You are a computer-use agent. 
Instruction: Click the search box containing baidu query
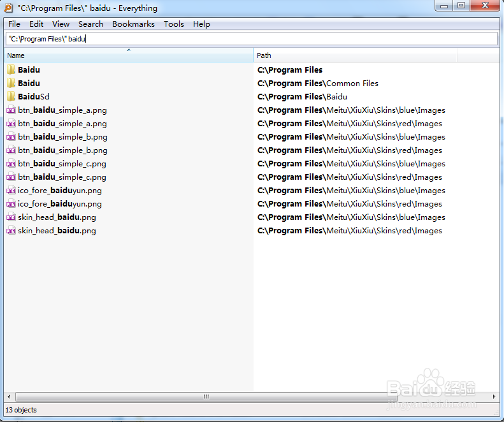click(x=252, y=39)
